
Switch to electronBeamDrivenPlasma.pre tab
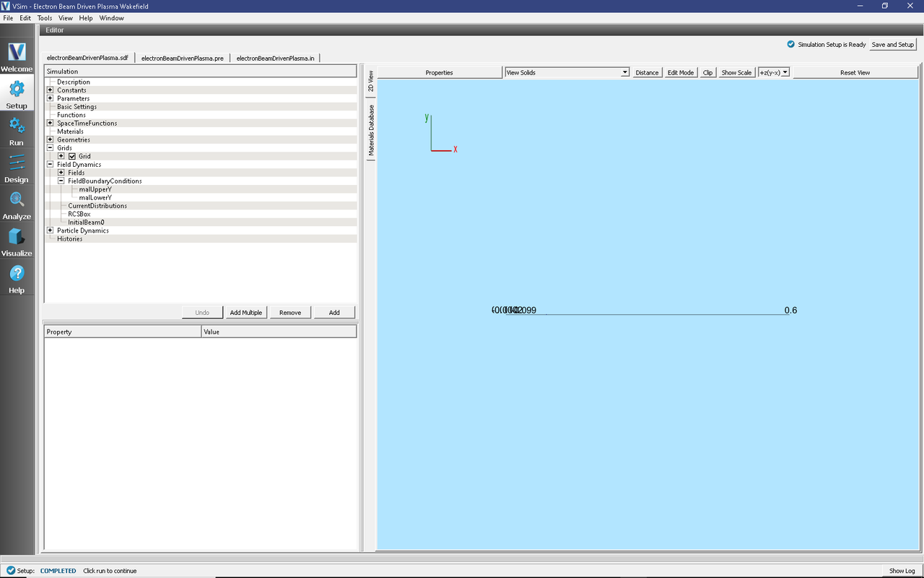click(182, 58)
